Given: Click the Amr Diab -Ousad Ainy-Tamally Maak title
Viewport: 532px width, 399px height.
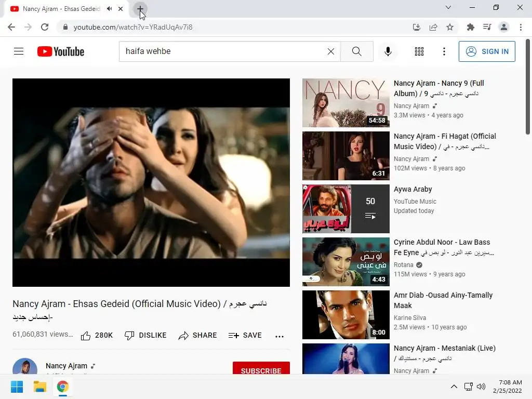Looking at the screenshot, I should point(443,300).
